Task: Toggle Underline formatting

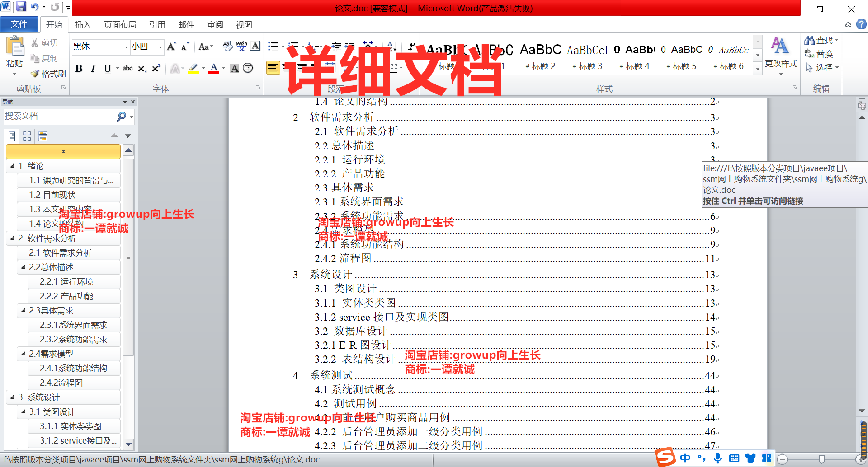Action: tap(107, 68)
